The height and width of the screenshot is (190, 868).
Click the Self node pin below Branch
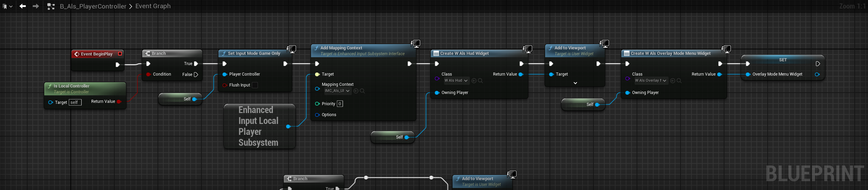(x=195, y=99)
